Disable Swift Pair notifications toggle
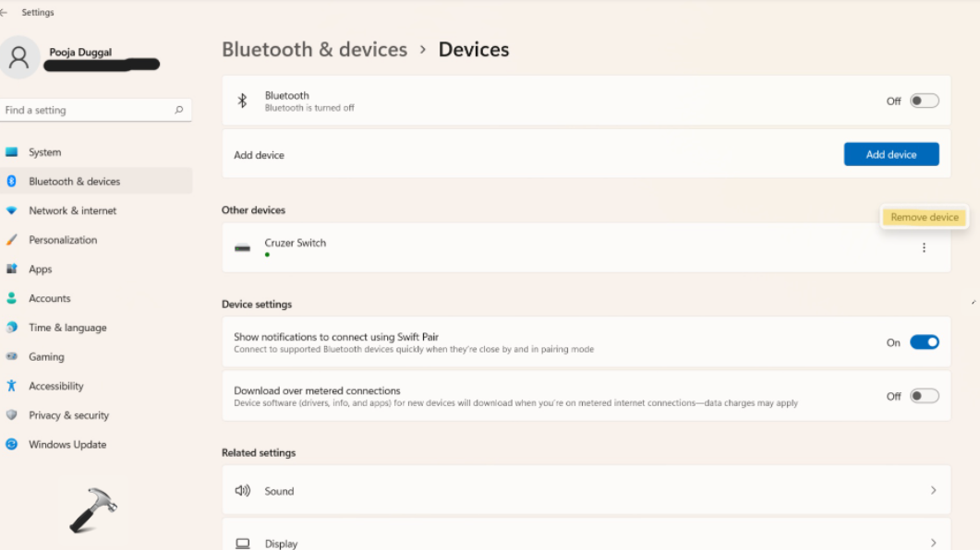Viewport: 980px width, 550px height. coord(924,342)
